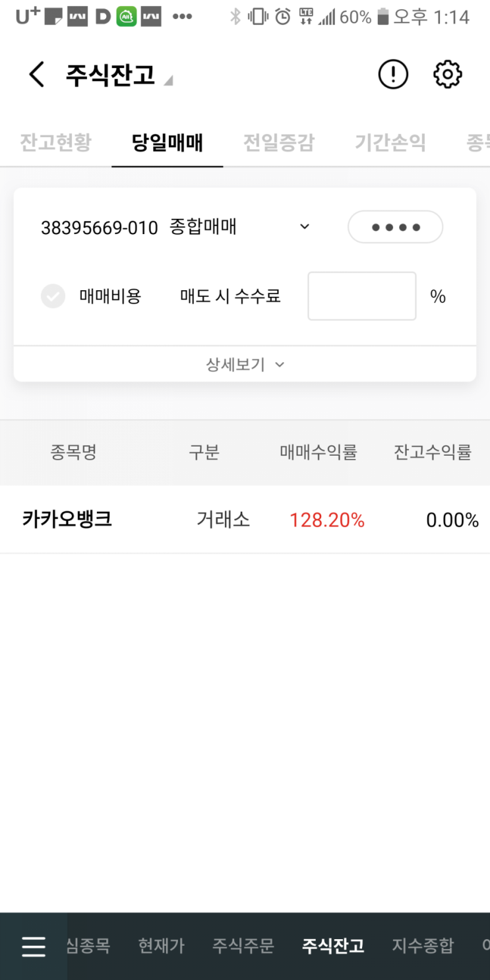
Task: Toggle the 매매비용 checkbox
Action: click(x=53, y=297)
